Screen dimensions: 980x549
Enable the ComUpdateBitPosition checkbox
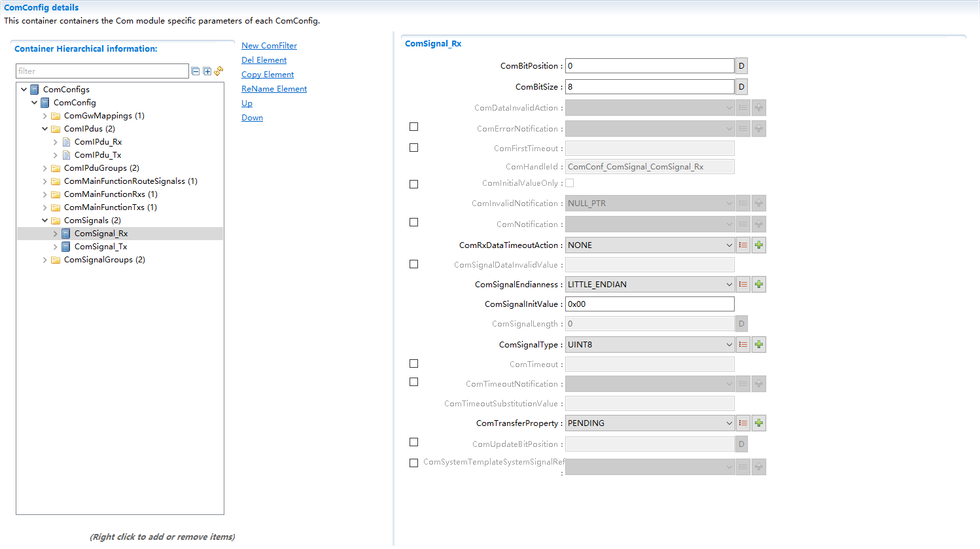click(413, 442)
